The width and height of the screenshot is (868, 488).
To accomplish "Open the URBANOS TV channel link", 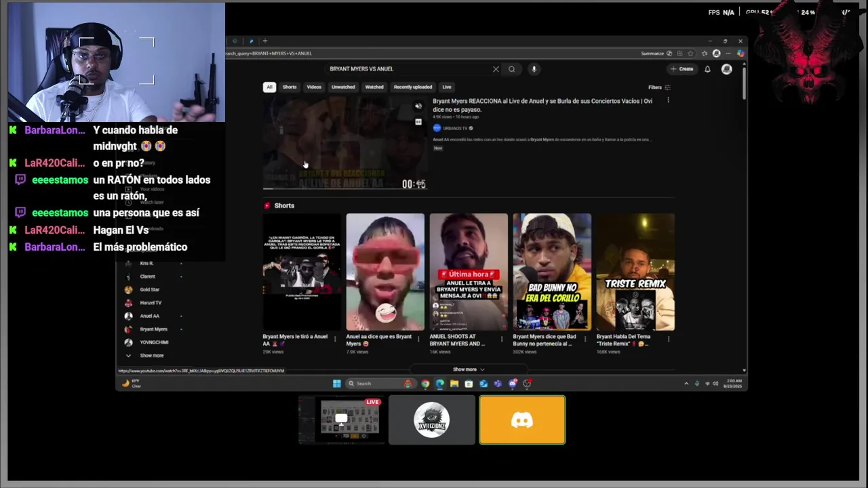I will coord(455,128).
